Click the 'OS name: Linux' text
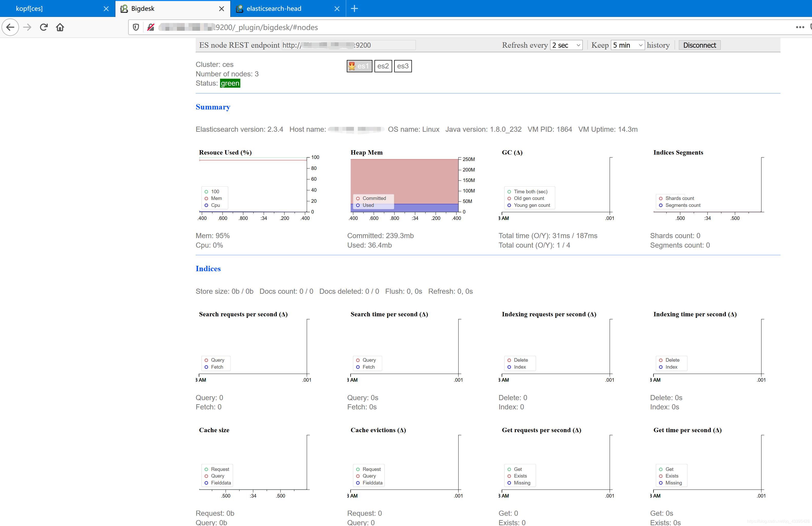 click(x=413, y=129)
